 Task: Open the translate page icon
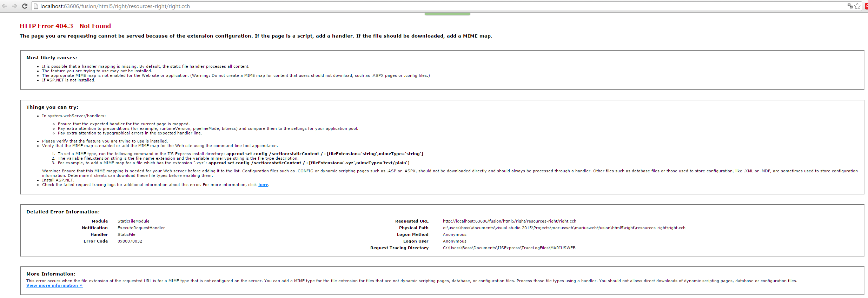[850, 6]
